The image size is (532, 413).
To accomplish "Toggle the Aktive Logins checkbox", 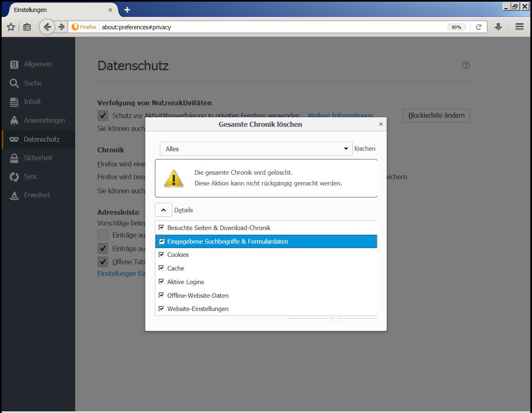I will (161, 282).
